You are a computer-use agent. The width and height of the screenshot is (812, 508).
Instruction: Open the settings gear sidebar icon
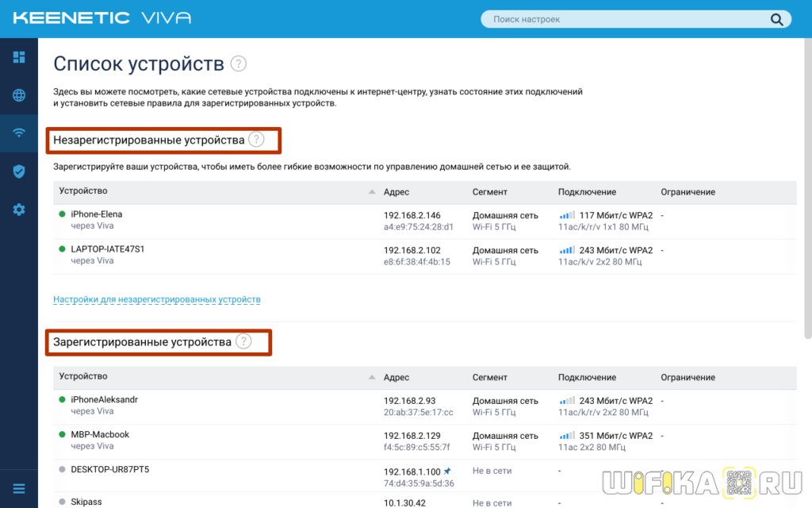point(19,210)
